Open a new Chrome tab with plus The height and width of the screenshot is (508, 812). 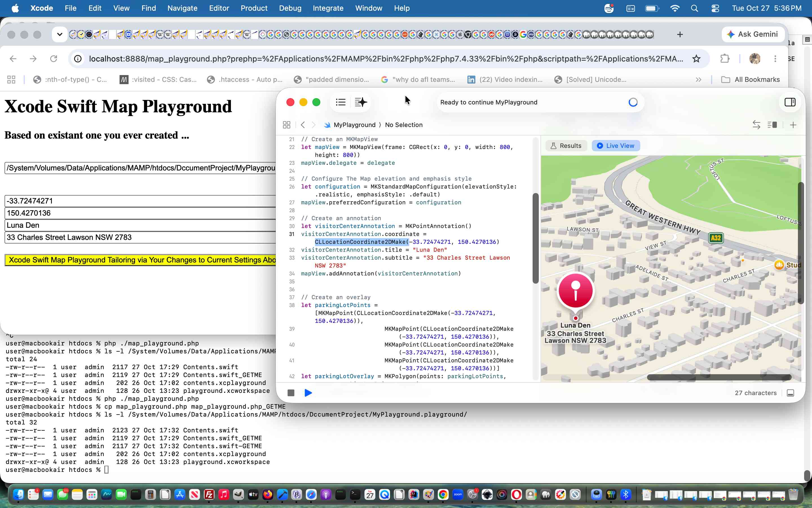tap(680, 34)
